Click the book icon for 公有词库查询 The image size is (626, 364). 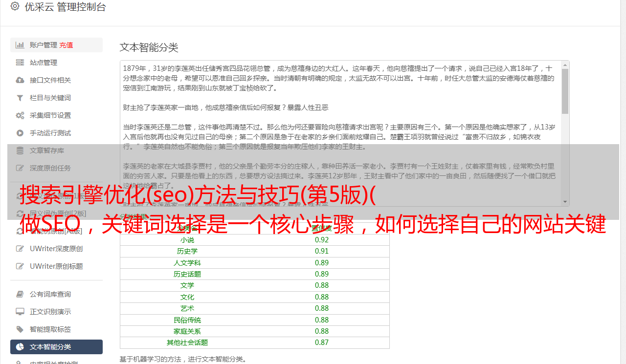pos(20,294)
